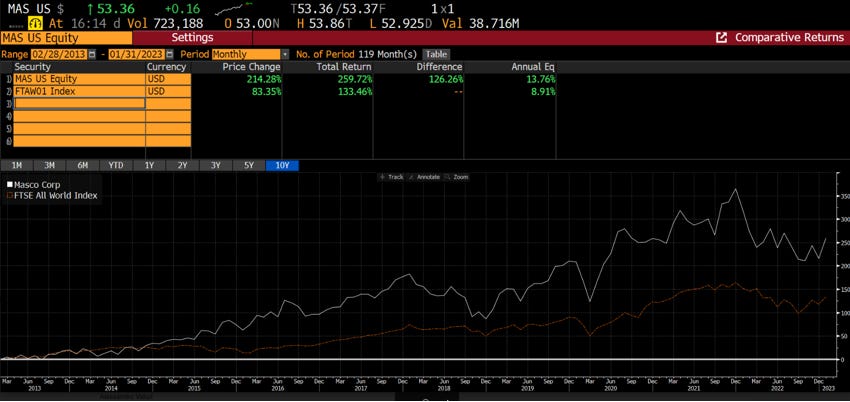This screenshot has width=850, height=402.
Task: Click the MAS US Equity header input box
Action: click(66, 38)
